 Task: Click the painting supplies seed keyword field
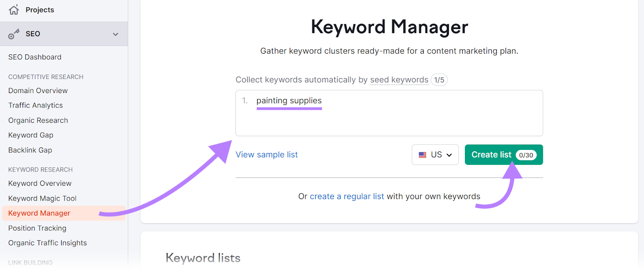289,101
